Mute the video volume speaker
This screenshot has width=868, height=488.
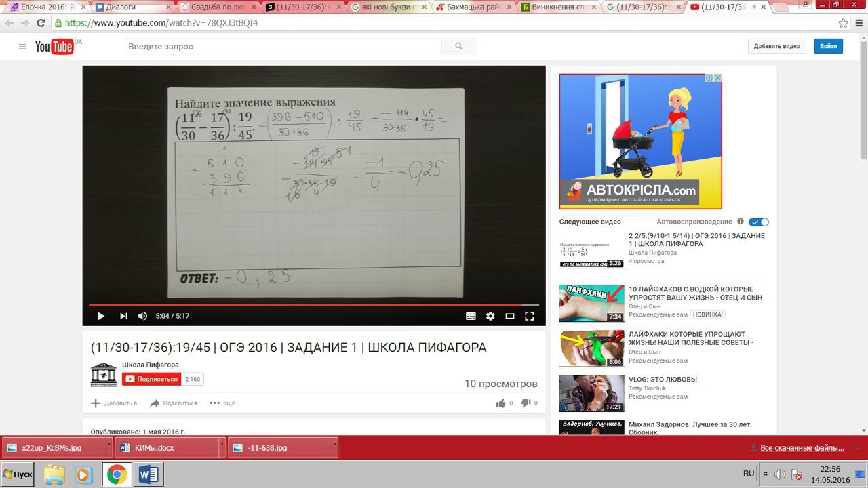(142, 316)
